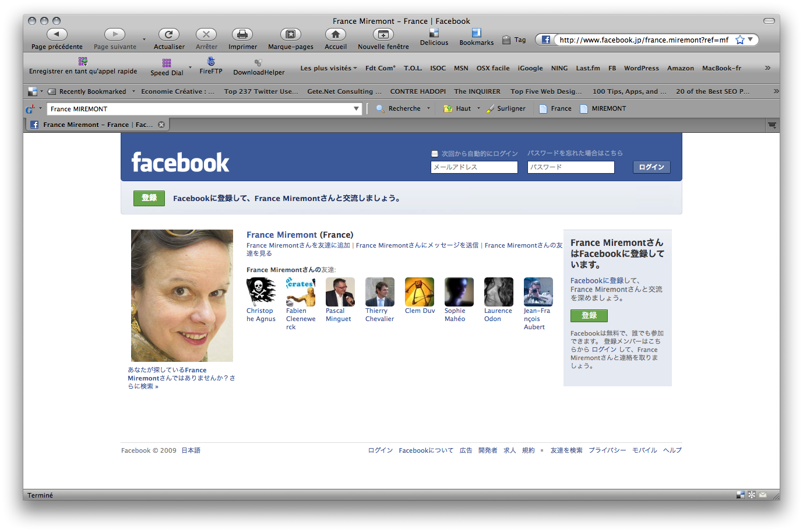Stop loading with Arrêter icon
Screen dimensions: 803x532
[x=206, y=34]
